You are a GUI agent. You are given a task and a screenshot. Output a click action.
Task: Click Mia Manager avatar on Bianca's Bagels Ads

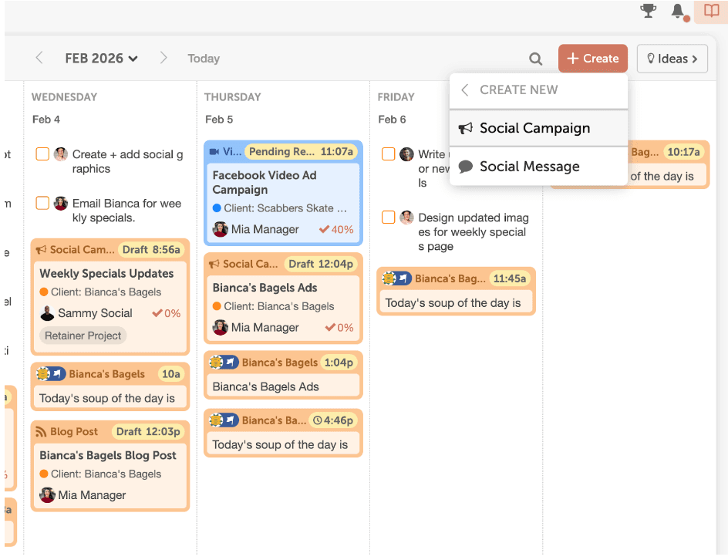click(x=221, y=328)
